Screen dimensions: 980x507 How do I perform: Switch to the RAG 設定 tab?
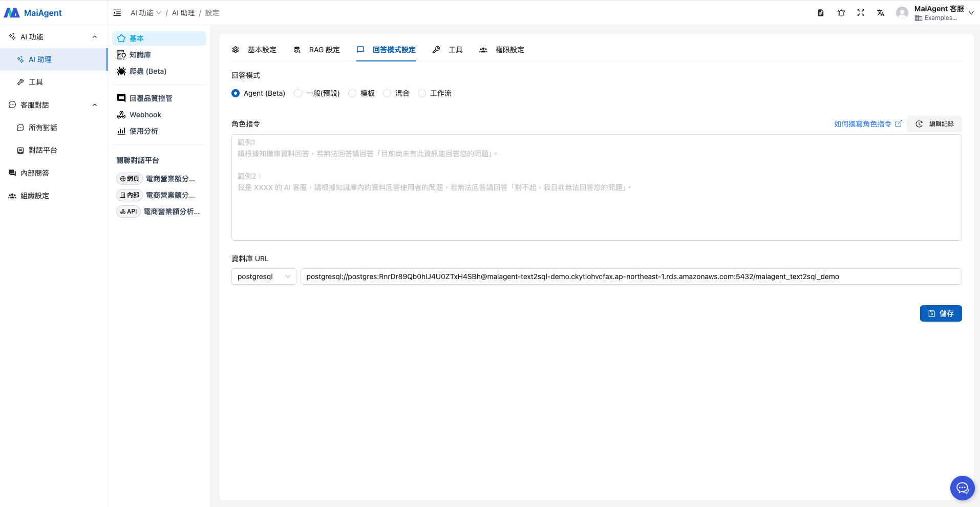tap(317, 50)
